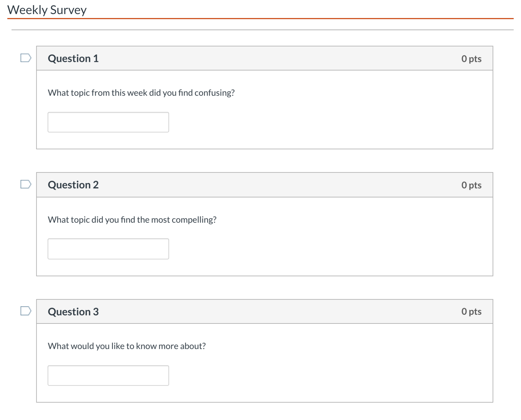Click text 'What topic from this week did you find confusing?'
This screenshot has width=521, height=420.
[141, 93]
